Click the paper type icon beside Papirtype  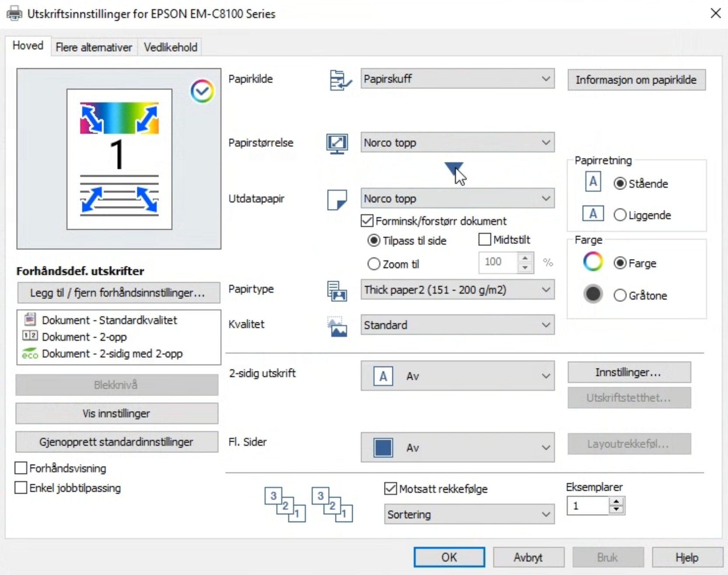[337, 291]
